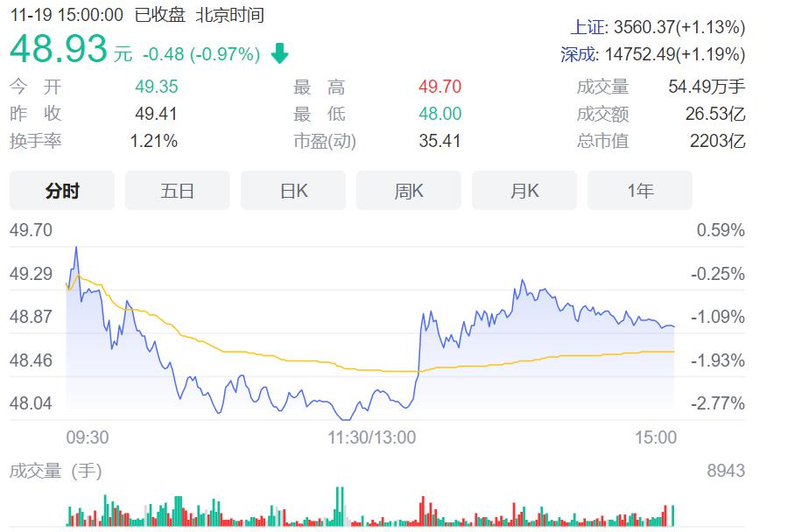Click the current price 48.93
This screenshot has height=532, width=802.
coord(58,50)
